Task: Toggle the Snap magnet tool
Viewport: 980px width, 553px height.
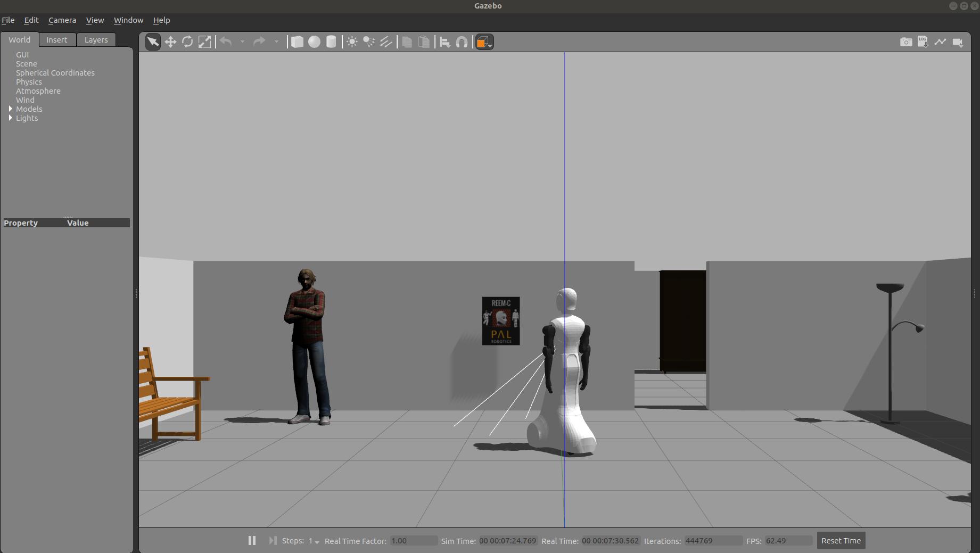Action: 462,42
